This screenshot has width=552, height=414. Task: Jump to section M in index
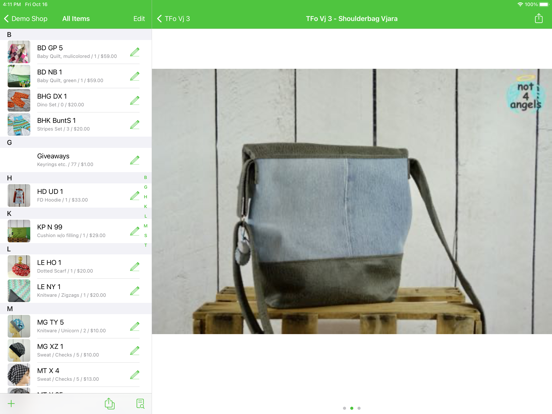click(x=145, y=226)
